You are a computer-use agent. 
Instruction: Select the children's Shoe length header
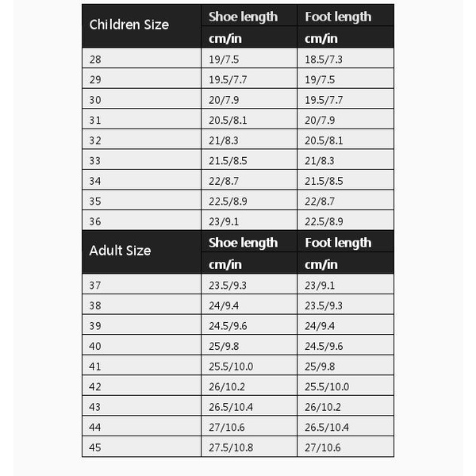pyautogui.click(x=249, y=16)
